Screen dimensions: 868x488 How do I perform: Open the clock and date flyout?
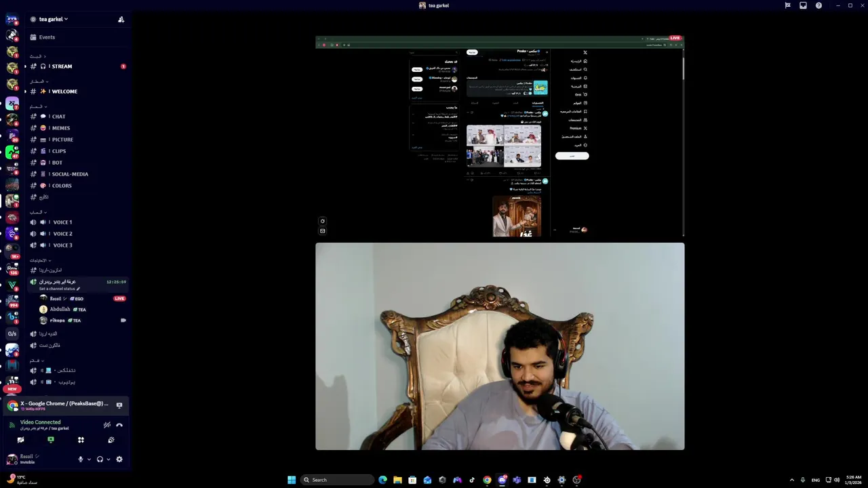tap(852, 480)
